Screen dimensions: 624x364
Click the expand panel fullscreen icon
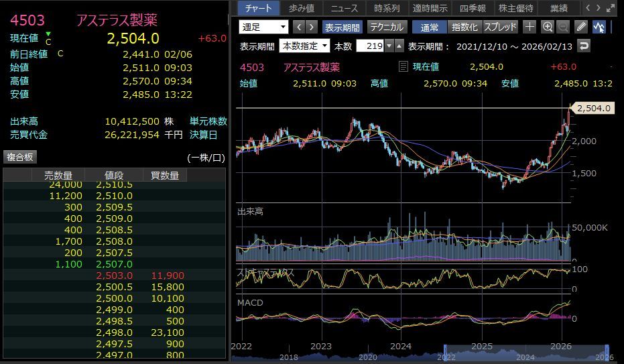(611, 8)
